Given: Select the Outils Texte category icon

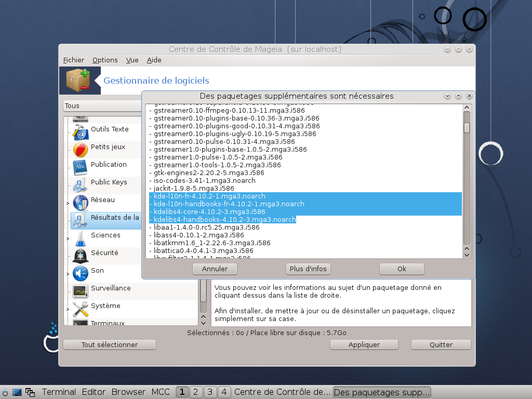Looking at the screenshot, I should point(81,132).
